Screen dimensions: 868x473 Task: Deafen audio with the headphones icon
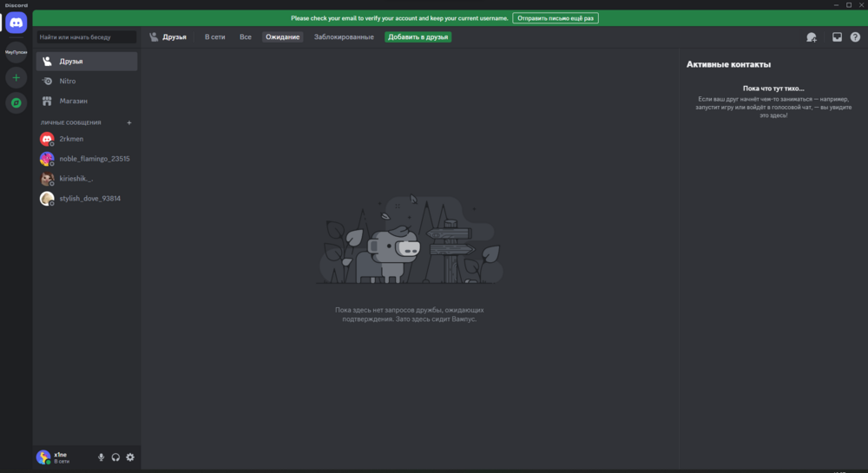pos(115,457)
